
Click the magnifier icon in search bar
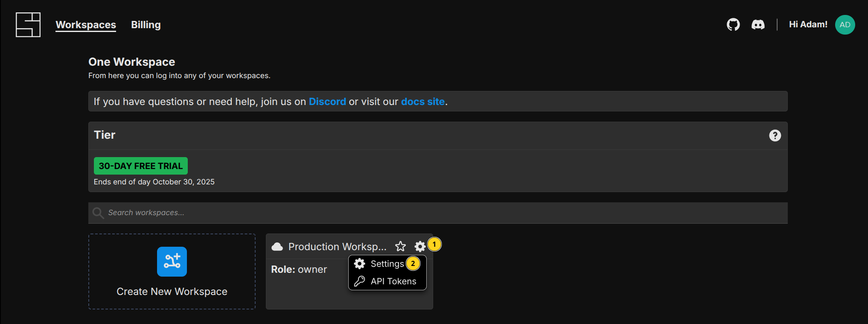98,213
